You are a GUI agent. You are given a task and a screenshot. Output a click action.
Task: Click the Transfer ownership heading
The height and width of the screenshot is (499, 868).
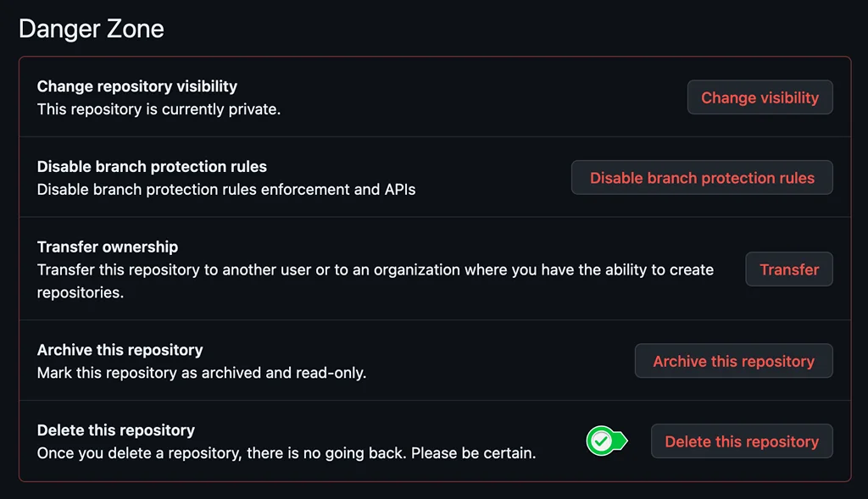point(108,247)
